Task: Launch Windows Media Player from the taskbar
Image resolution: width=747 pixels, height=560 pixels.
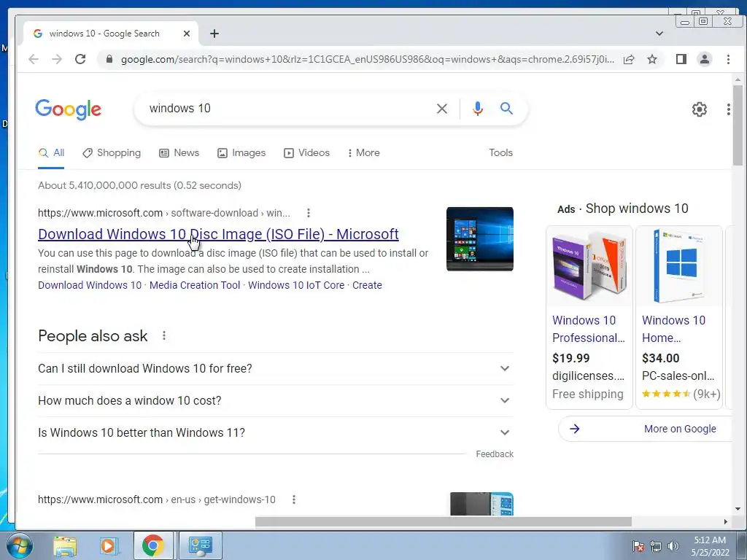Action: coord(109,545)
